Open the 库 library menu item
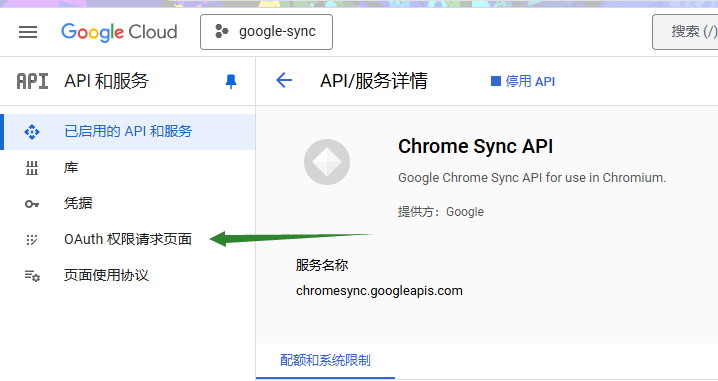The height and width of the screenshot is (381, 718). [128, 168]
